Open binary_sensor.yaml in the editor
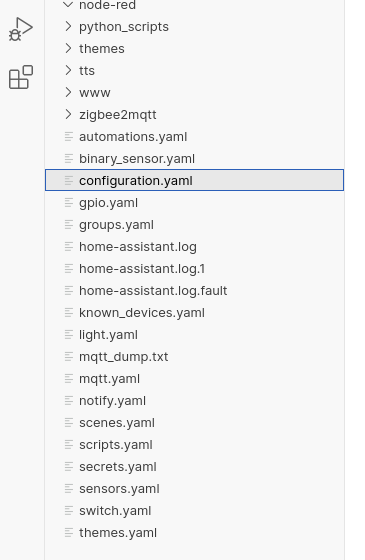The height and width of the screenshot is (560, 365). (x=194, y=159)
